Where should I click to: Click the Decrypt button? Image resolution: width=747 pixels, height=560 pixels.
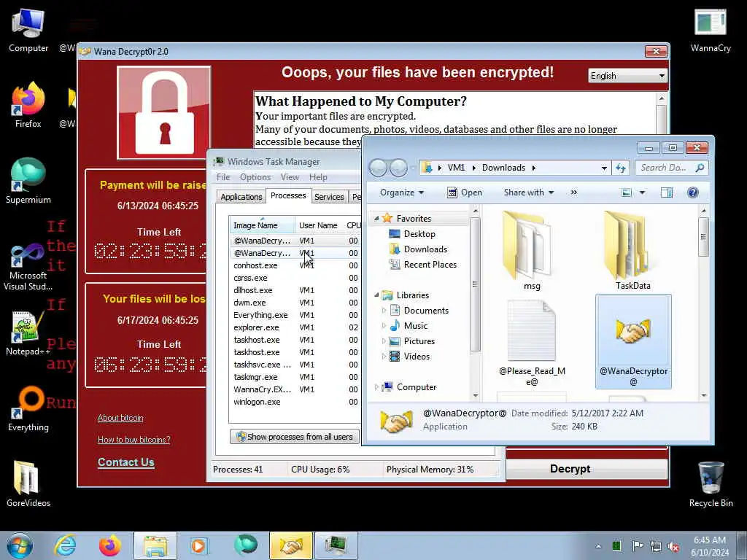587,469
